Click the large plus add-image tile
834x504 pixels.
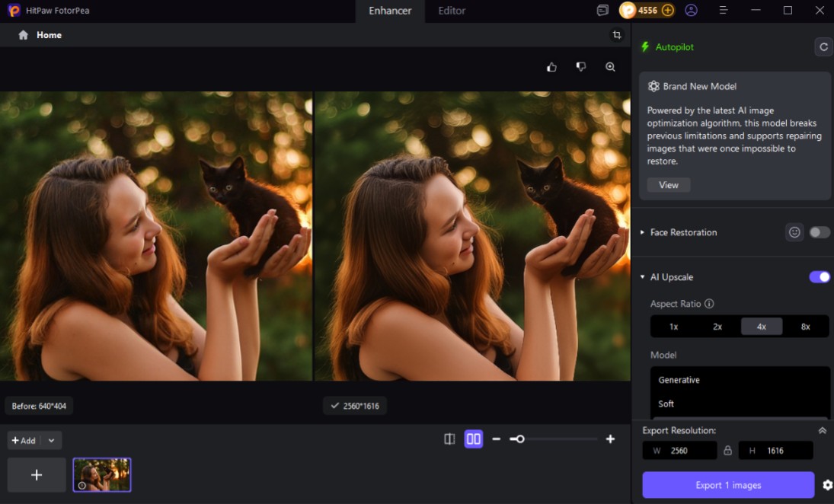point(37,475)
